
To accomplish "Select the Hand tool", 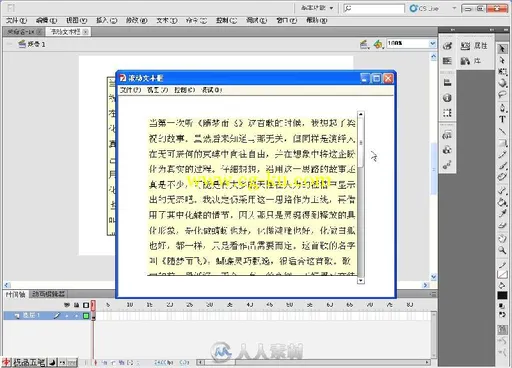I will pos(502,239).
